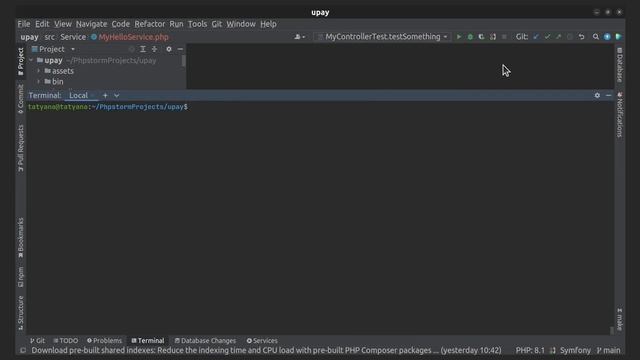Collapse the upay root folder
The width and height of the screenshot is (640, 360).
pos(31,60)
